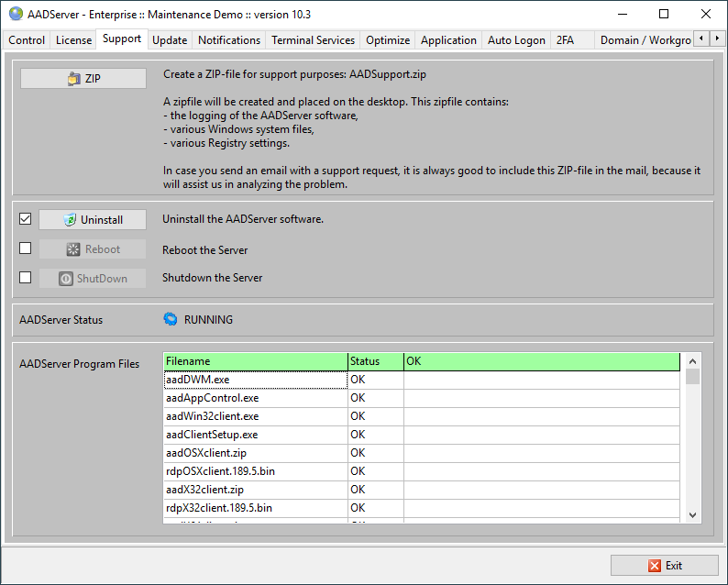The height and width of the screenshot is (585, 728).
Task: Click the Filename column header
Action: (255, 361)
